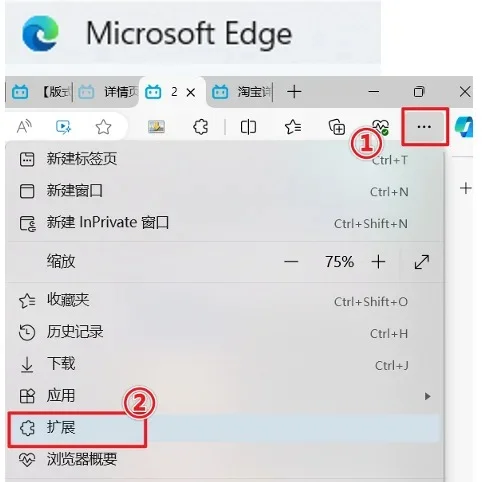This screenshot has width=487, height=482.
Task: Launch the Copilot sidebar icon
Action: [464, 127]
